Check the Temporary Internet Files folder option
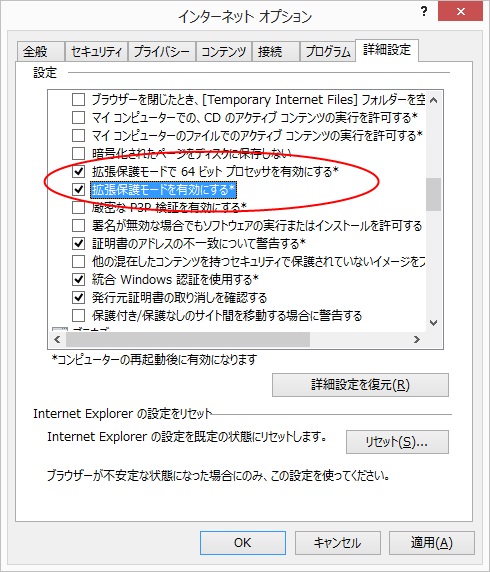 pos(78,100)
